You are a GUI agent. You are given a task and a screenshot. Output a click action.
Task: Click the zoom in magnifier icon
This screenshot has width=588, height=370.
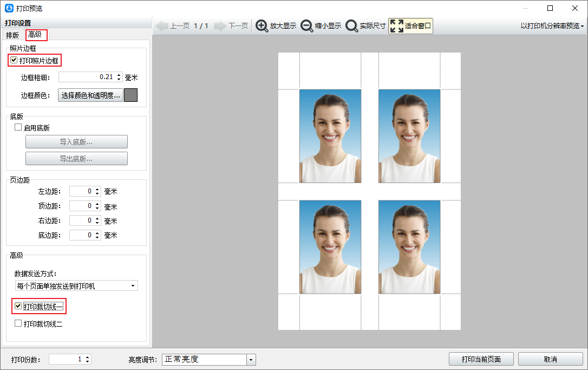[x=262, y=26]
